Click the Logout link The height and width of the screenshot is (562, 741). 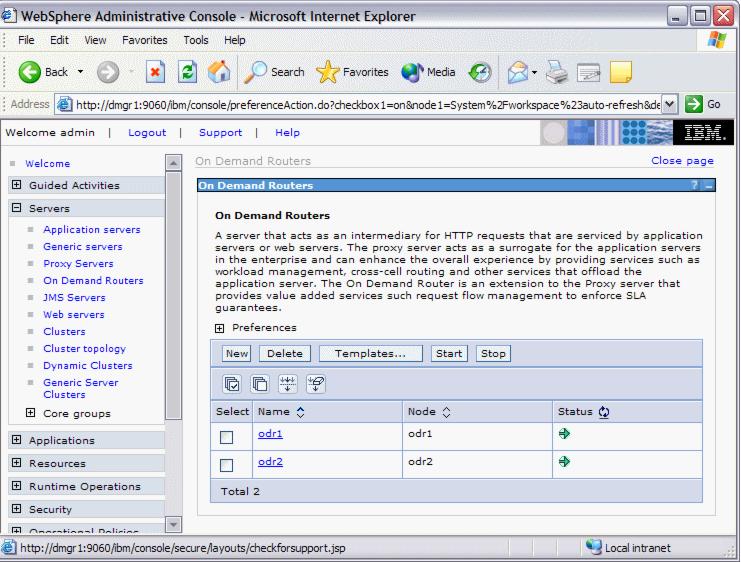pos(147,133)
